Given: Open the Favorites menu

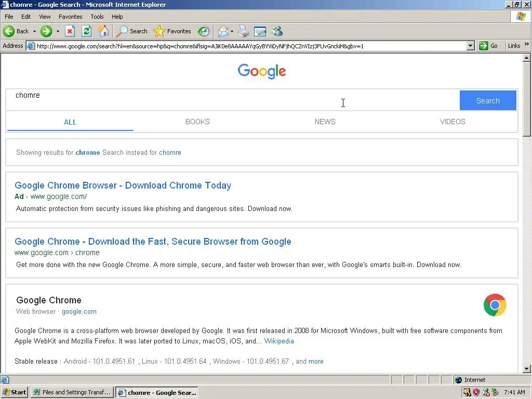Looking at the screenshot, I should [70, 17].
